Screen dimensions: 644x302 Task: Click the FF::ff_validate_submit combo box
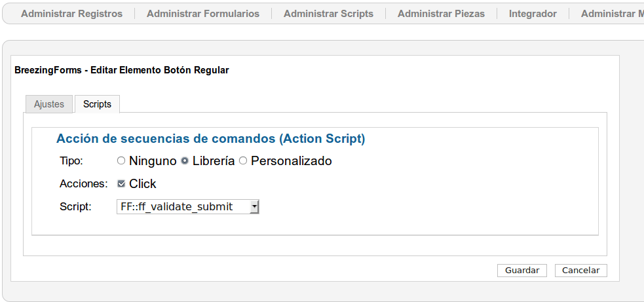point(187,206)
